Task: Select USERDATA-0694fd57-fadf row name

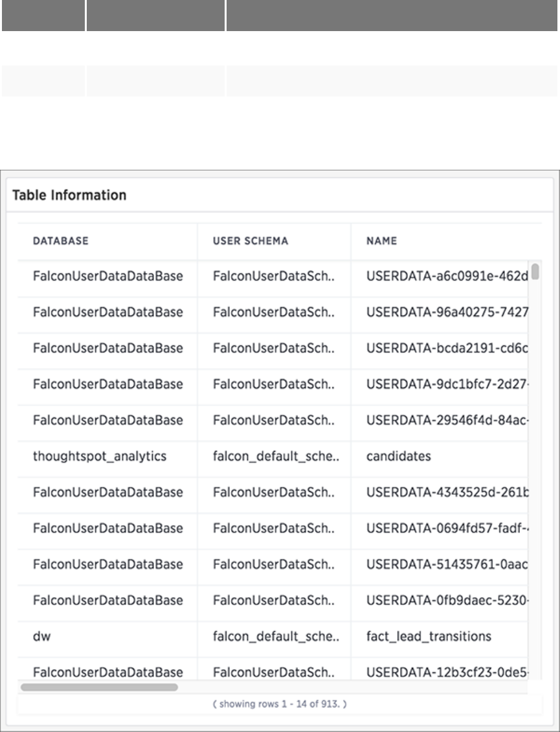Action: tap(447, 528)
